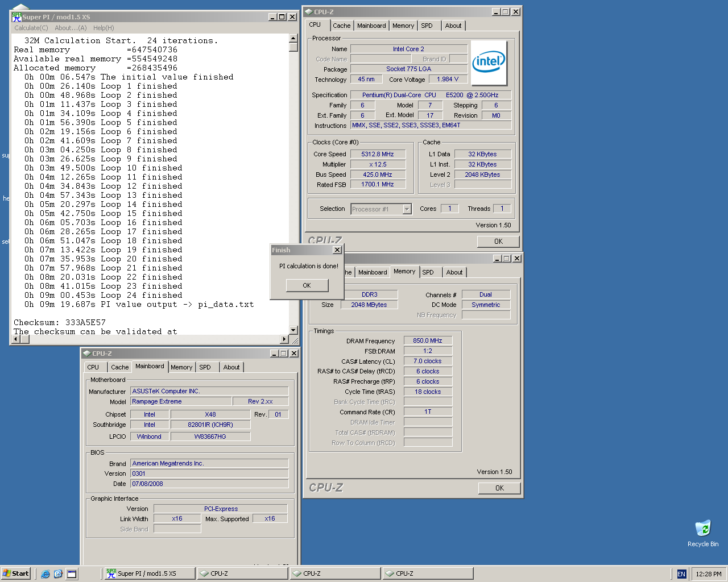
Task: Click the Command Rate 1T value
Action: tap(428, 411)
